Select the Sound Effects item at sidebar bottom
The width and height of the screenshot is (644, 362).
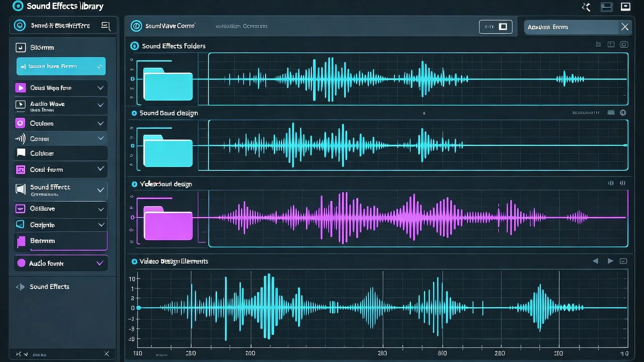pyautogui.click(x=49, y=287)
